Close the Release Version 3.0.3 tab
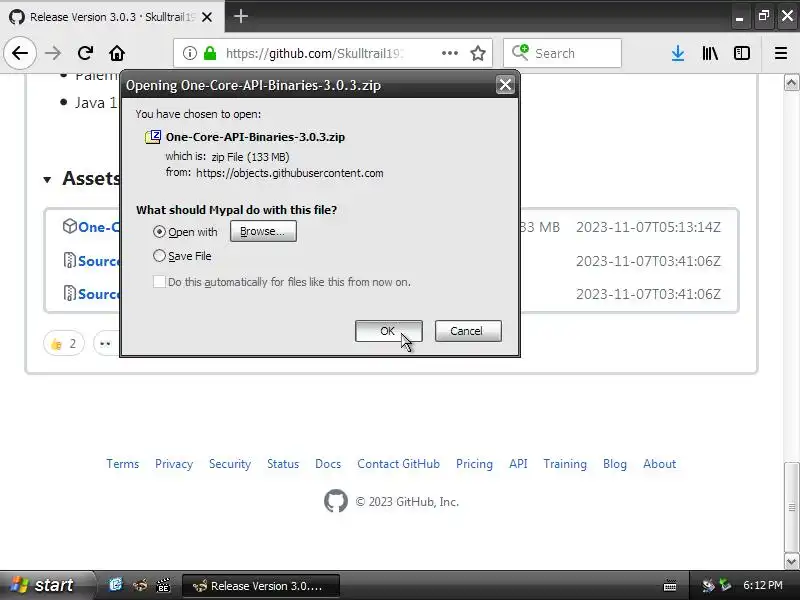Image resolution: width=800 pixels, height=600 pixels. pos(207,17)
